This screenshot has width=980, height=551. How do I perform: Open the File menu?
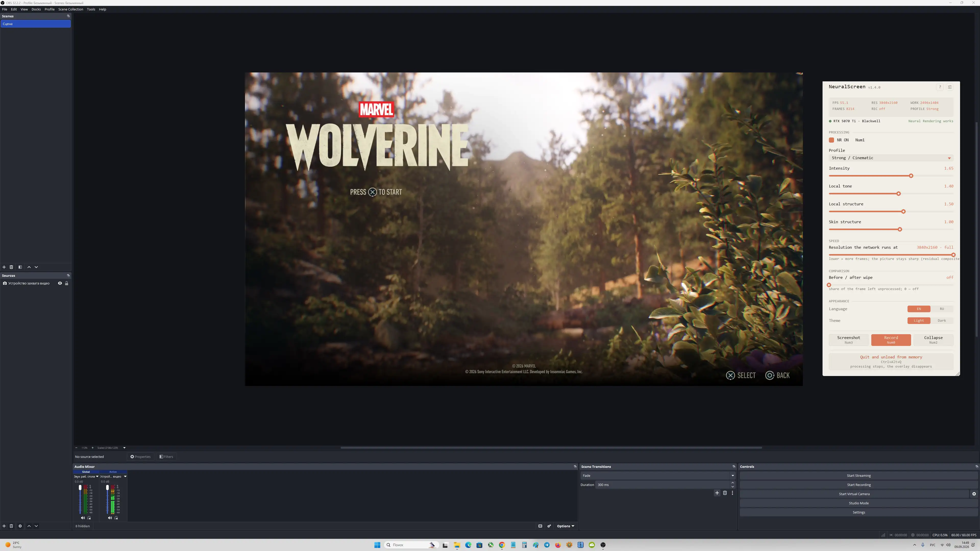(5, 9)
